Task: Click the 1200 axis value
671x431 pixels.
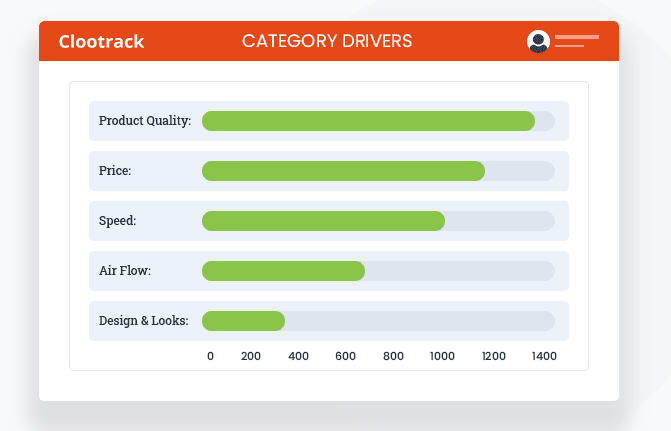Action: (494, 356)
